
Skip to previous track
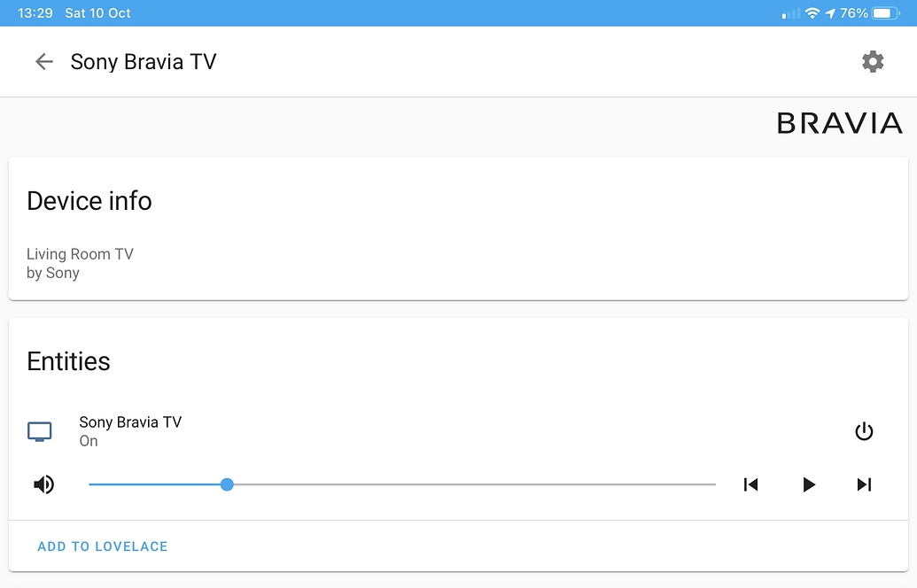point(750,484)
